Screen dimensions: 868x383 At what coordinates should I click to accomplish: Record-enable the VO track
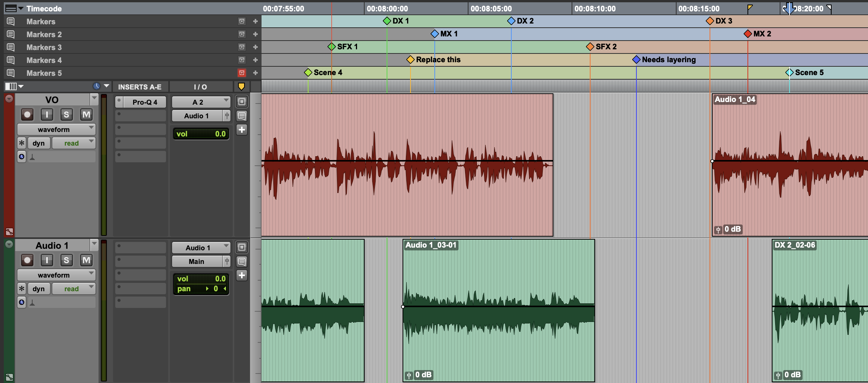click(x=27, y=115)
